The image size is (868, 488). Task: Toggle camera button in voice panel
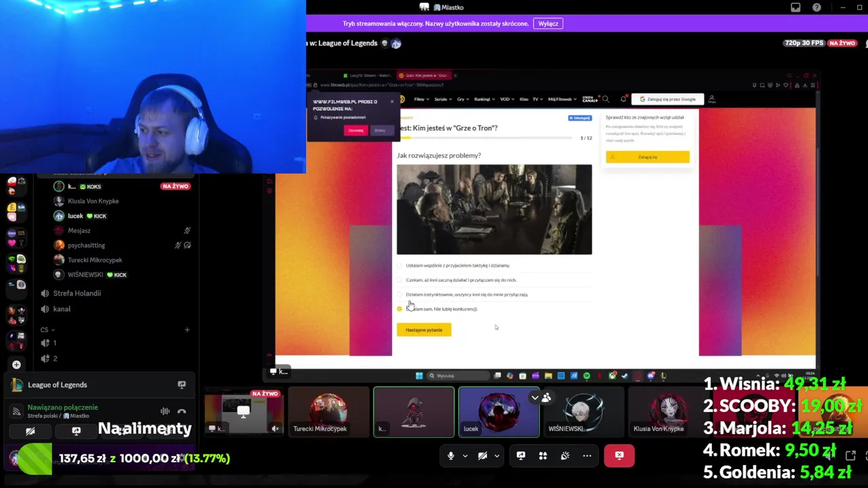[x=31, y=431]
